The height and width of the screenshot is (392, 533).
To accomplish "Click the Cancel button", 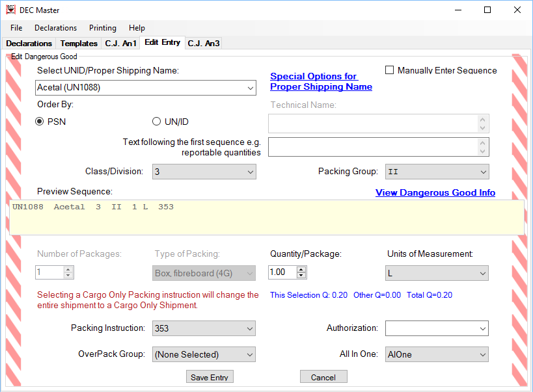I will [x=323, y=377].
